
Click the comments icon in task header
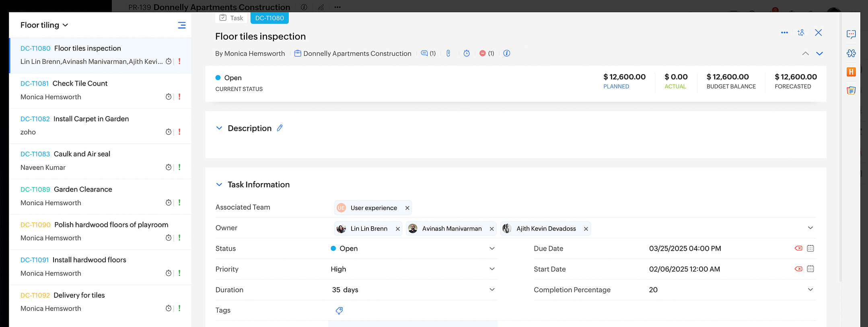pos(424,53)
